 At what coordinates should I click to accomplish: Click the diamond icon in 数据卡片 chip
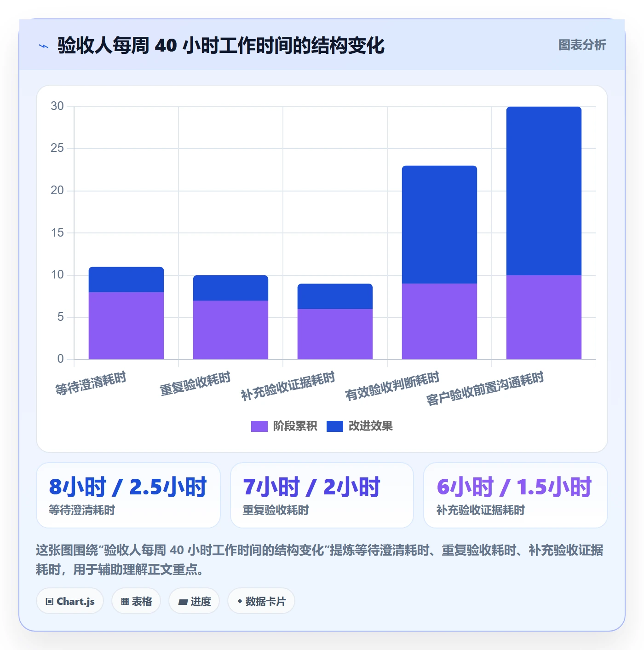pos(240,601)
